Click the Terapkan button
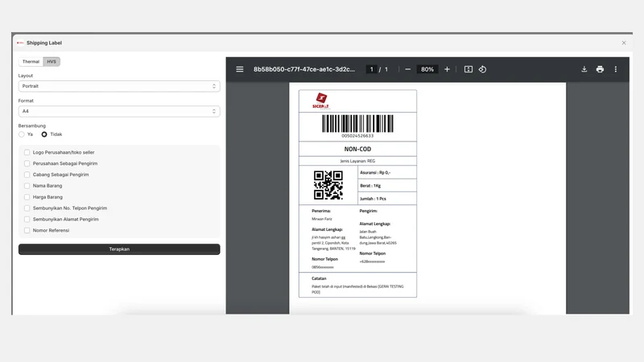Screen dimensions: 644x362 pyautogui.click(x=119, y=249)
